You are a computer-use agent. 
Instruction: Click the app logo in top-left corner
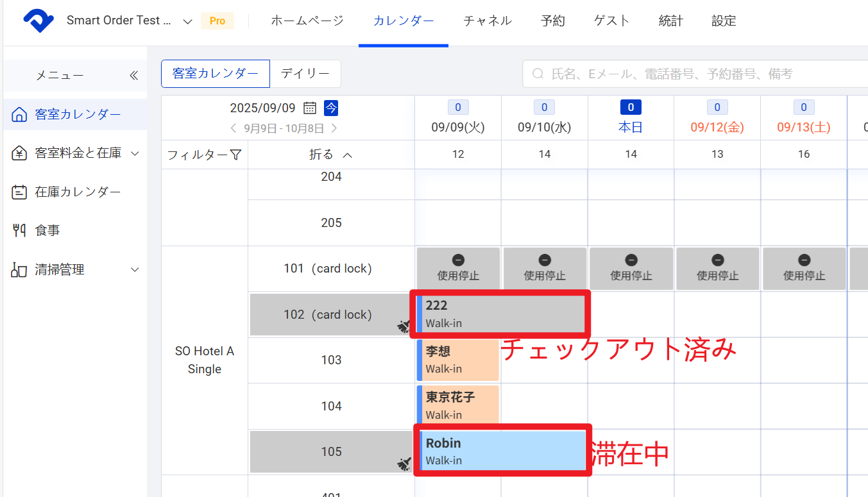coord(38,21)
